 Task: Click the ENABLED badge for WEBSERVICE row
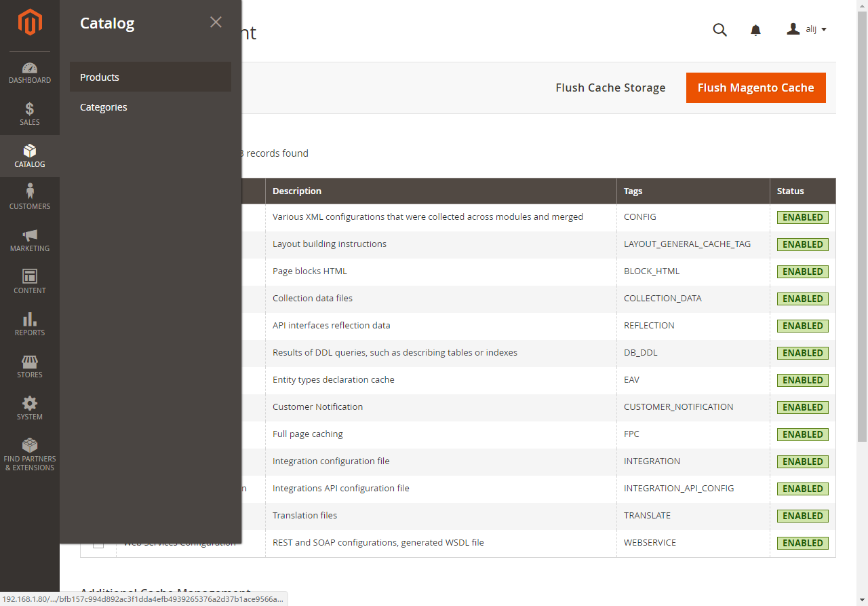(x=803, y=543)
